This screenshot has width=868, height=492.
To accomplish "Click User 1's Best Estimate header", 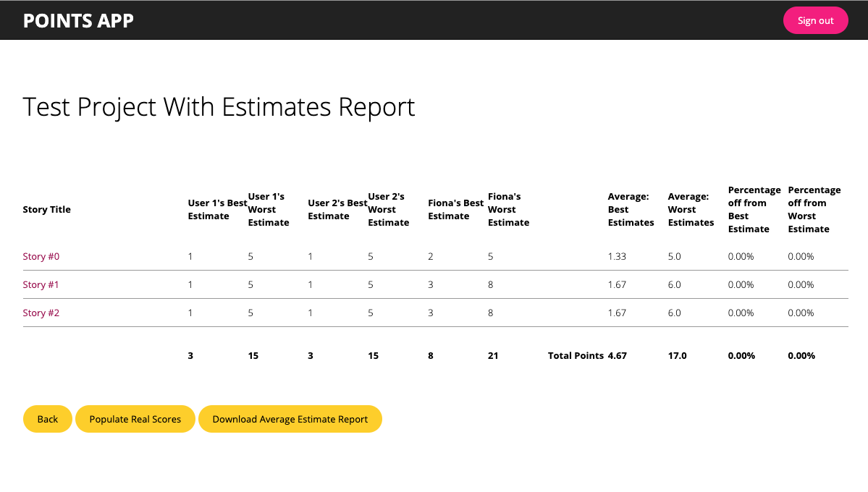I will pyautogui.click(x=217, y=209).
